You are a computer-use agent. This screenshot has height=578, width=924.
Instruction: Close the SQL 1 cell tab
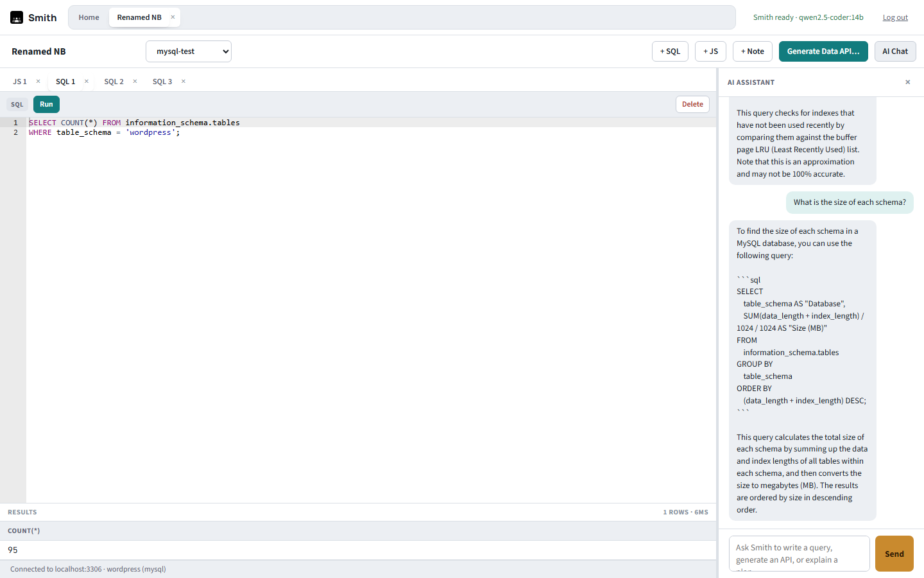[87, 82]
